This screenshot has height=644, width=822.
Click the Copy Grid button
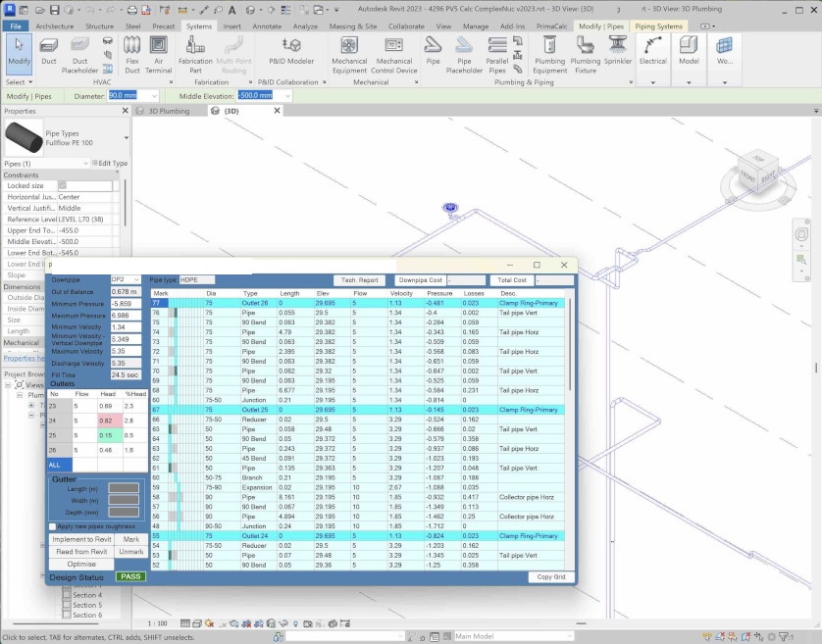(x=551, y=577)
